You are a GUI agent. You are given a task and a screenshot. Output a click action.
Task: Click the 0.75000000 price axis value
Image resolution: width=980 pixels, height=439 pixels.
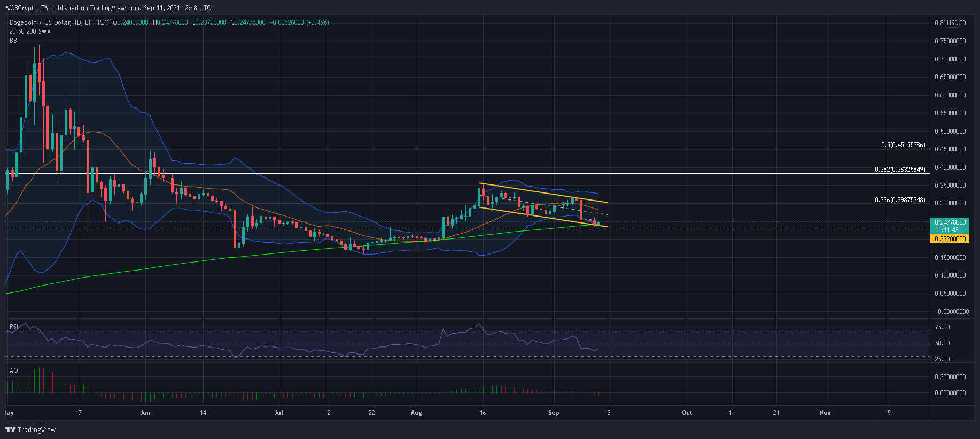950,41
